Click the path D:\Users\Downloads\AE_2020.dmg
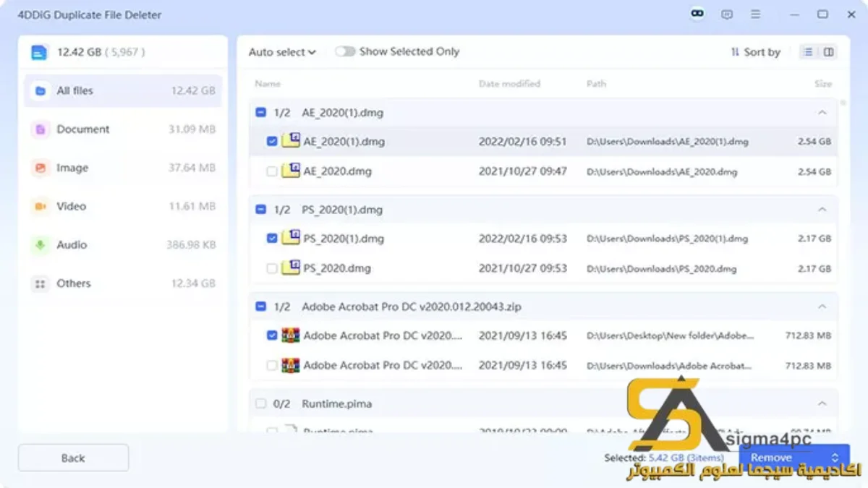Viewport: 868px width, 488px height. click(662, 172)
